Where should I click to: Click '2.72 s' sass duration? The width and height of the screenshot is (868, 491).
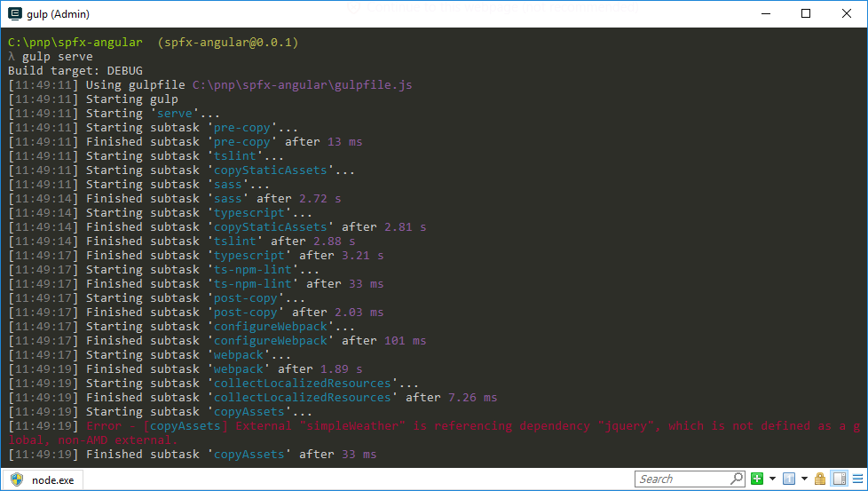click(320, 198)
